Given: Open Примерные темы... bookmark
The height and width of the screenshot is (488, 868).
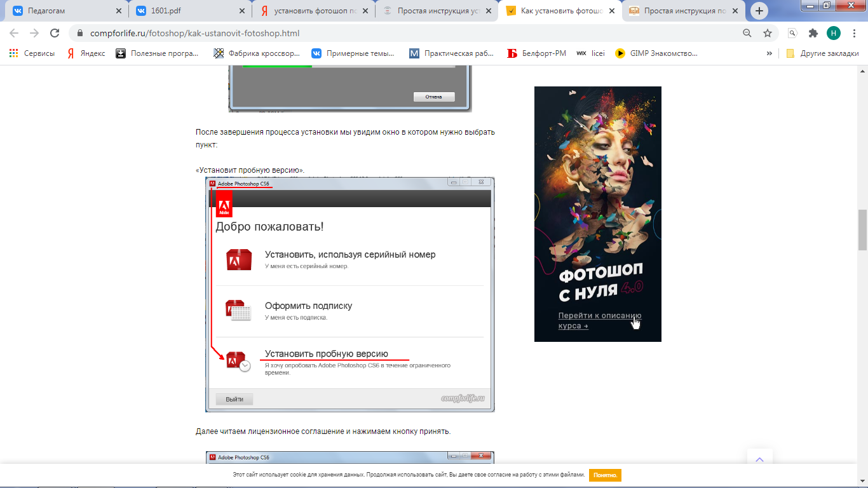Looking at the screenshot, I should click(x=353, y=53).
